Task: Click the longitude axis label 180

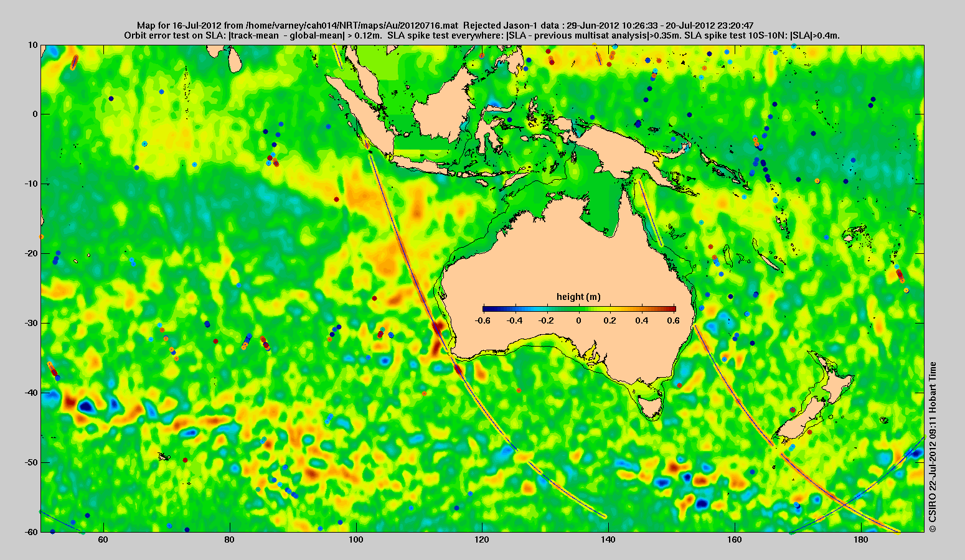Action: click(861, 540)
